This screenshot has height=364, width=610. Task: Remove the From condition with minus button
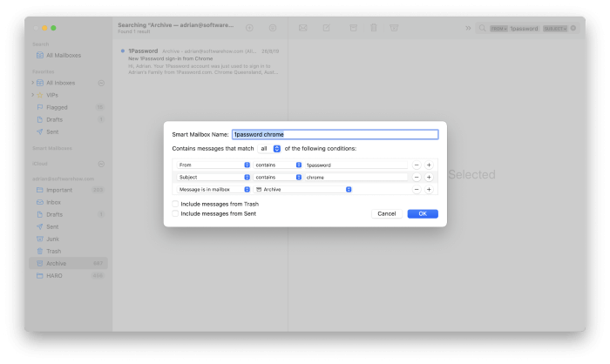click(417, 165)
